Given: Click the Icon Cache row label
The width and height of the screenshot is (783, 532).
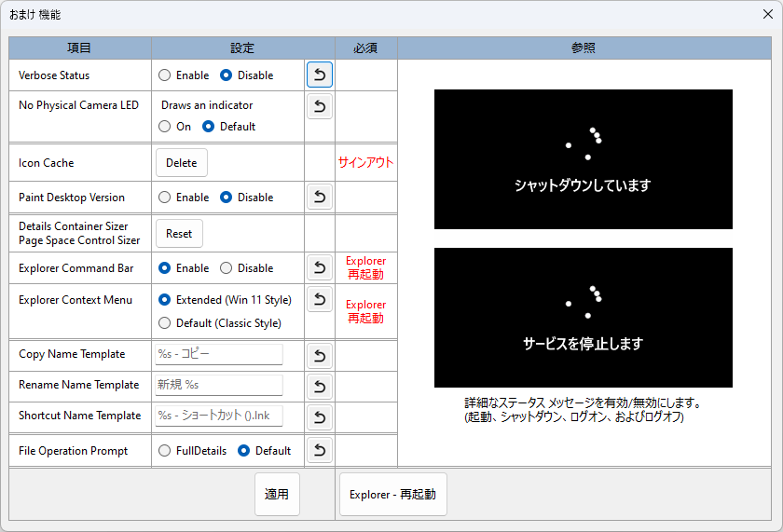Looking at the screenshot, I should click(46, 163).
